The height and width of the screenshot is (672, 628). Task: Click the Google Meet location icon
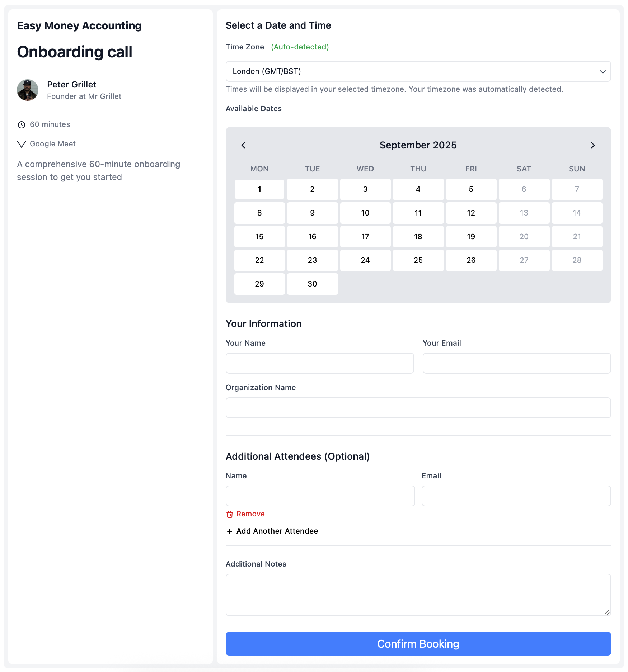21,144
